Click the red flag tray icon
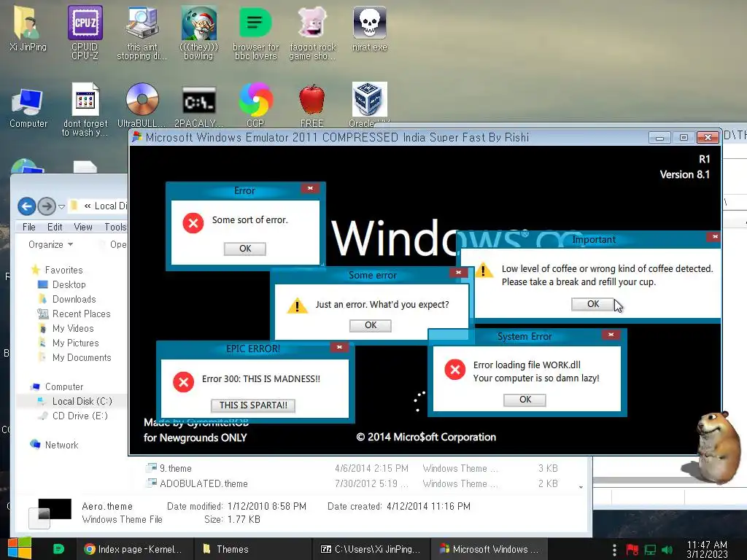Image resolution: width=747 pixels, height=560 pixels. point(632,550)
